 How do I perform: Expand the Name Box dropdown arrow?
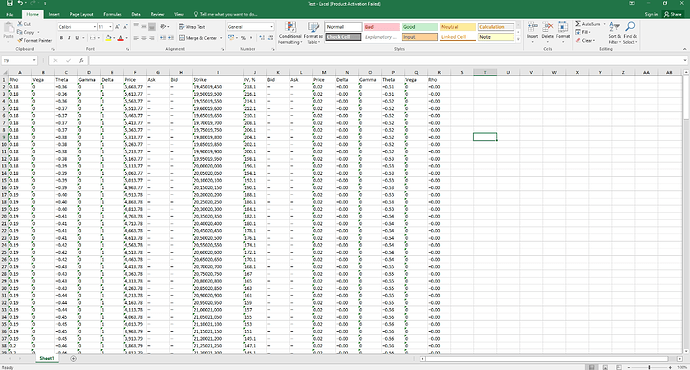tap(34, 60)
